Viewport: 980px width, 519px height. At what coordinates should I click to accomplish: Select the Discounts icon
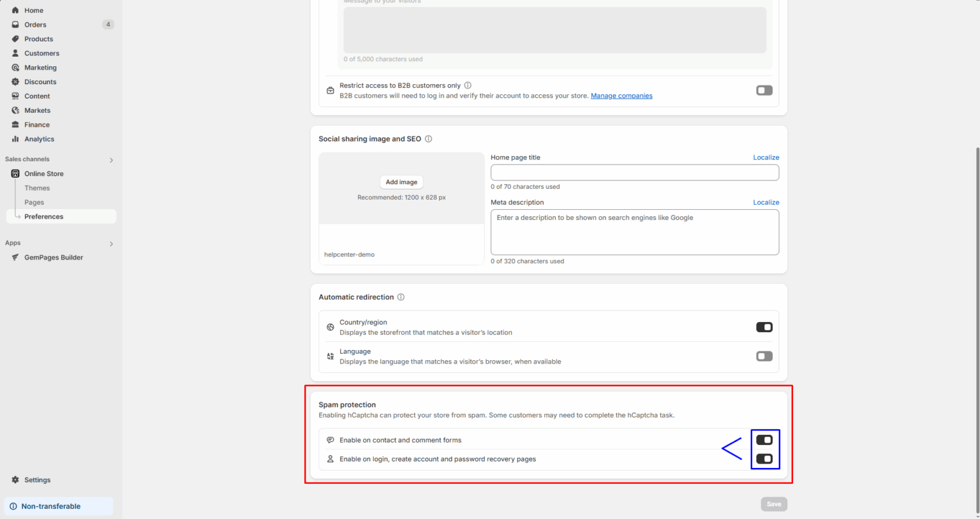coord(16,82)
